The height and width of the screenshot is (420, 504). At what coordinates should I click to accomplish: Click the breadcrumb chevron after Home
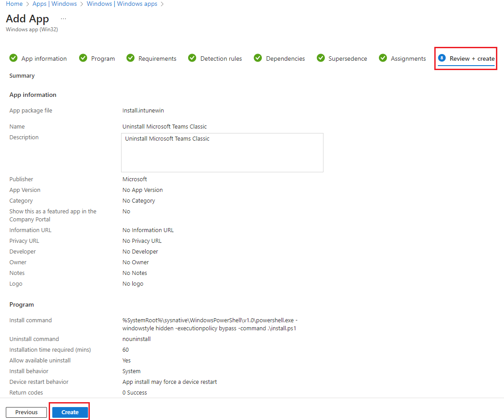[x=28, y=4]
